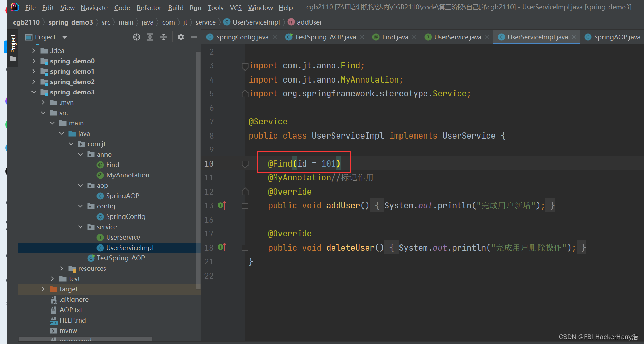
Task: Open SpringAOP class in project tree
Action: click(122, 196)
